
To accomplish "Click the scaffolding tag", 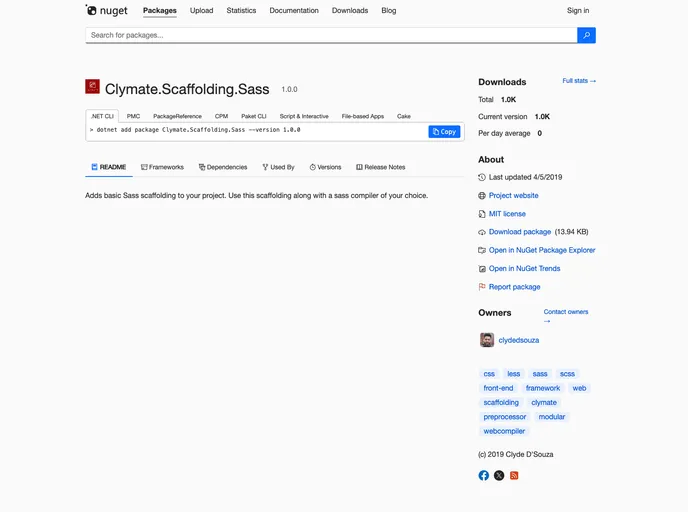I will coord(501,402).
